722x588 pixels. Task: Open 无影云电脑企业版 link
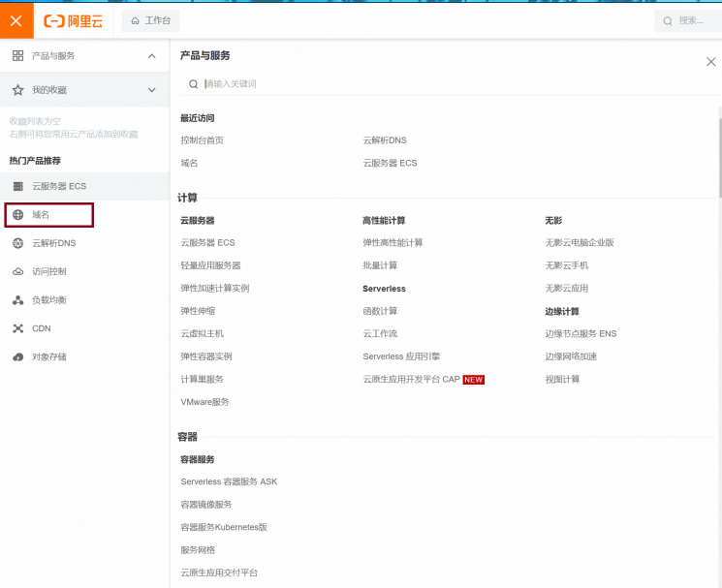(x=580, y=242)
